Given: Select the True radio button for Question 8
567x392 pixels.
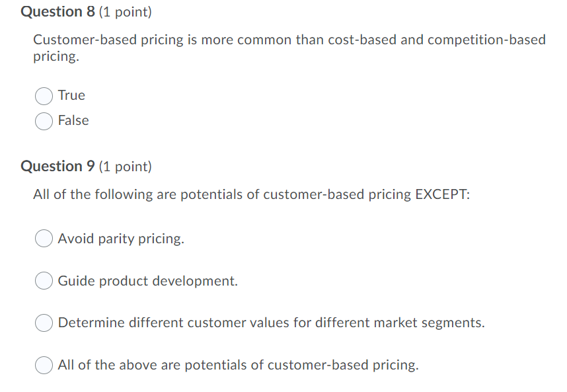Looking at the screenshot, I should point(42,96).
